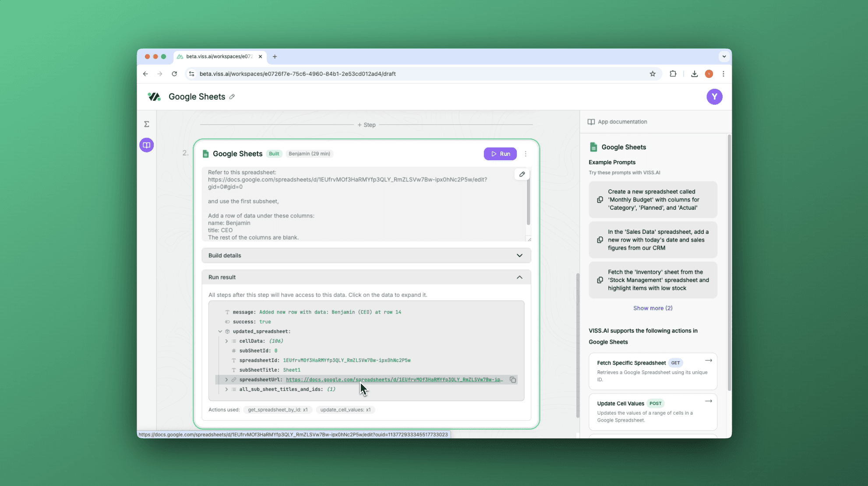Click Show more (2) prompts link
This screenshot has height=486, width=868.
[653, 308]
